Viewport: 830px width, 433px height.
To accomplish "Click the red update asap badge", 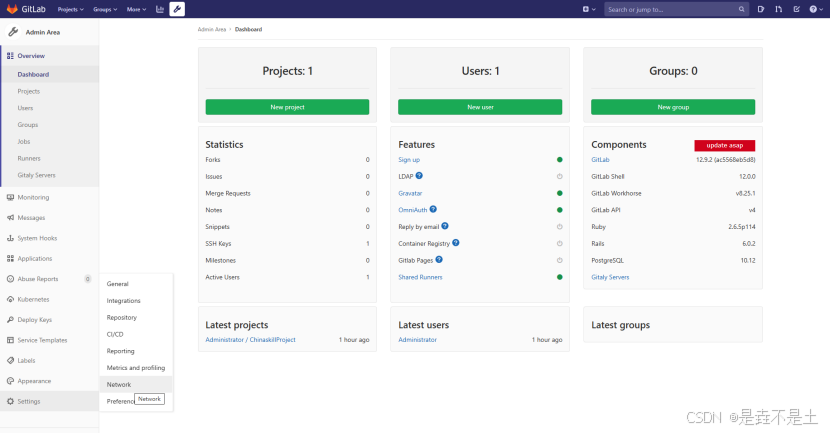I will click(725, 145).
